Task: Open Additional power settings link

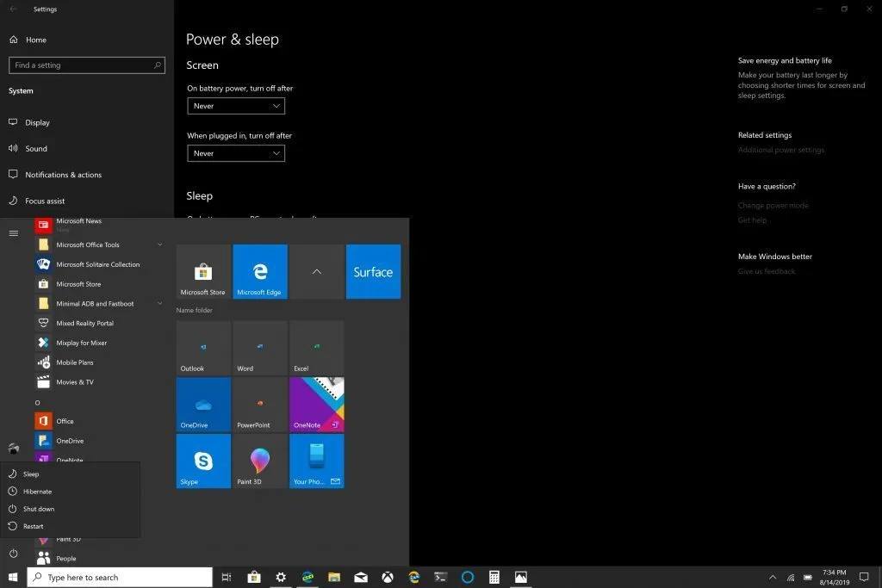Action: (780, 150)
